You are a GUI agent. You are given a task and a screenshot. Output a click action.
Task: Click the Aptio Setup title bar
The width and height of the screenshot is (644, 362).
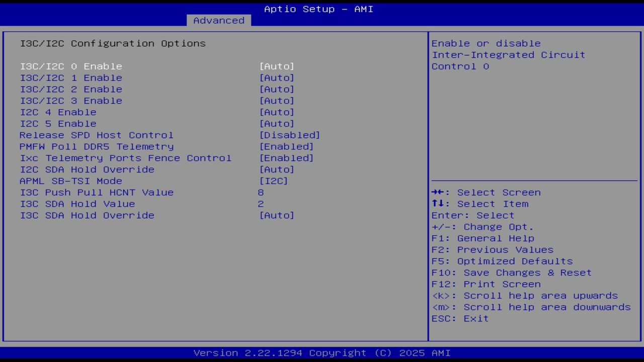coord(318,9)
